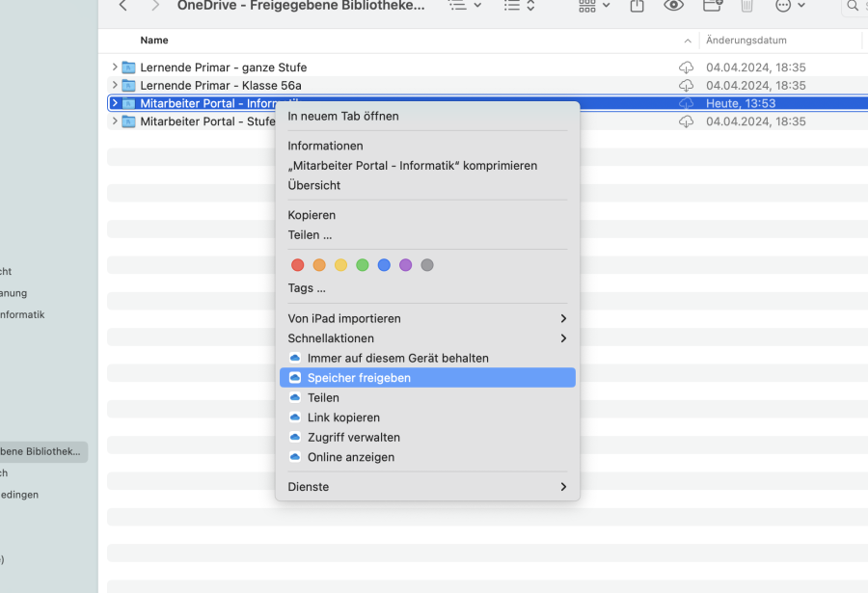The height and width of the screenshot is (593, 868).
Task: Select the green tag color swatch
Action: [x=362, y=264]
